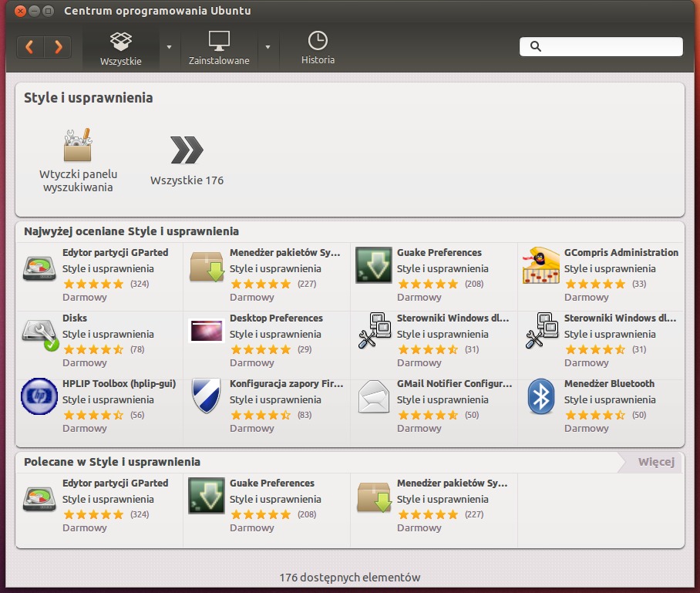Click the Wtyczki panelu wyszukiwania label

point(78,180)
